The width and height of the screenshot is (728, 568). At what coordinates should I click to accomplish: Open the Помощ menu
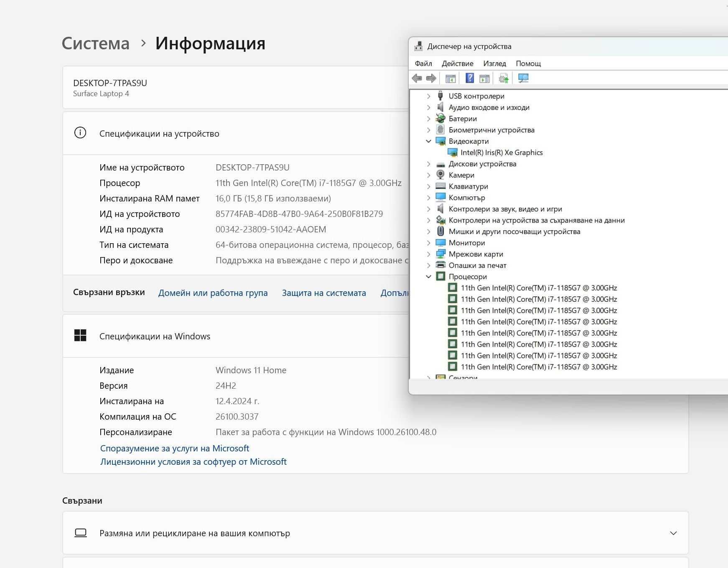coord(528,64)
